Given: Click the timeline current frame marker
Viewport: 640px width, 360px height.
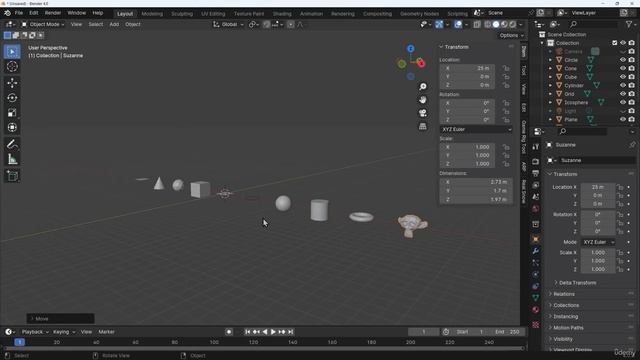Looking at the screenshot, I should click(x=19, y=342).
